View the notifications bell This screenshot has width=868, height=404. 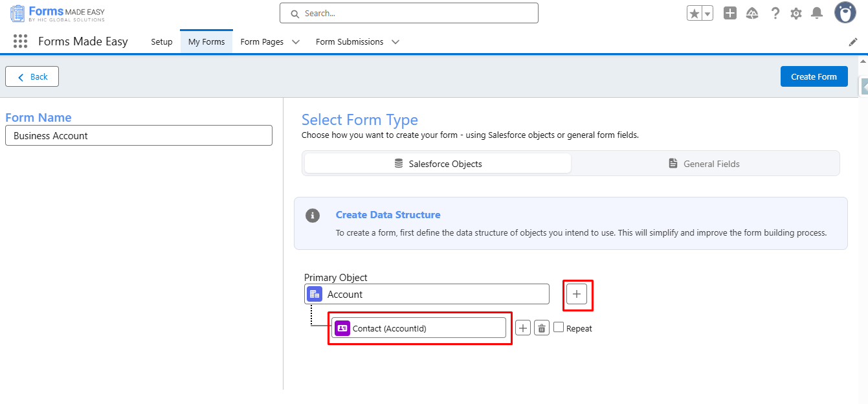coord(817,14)
